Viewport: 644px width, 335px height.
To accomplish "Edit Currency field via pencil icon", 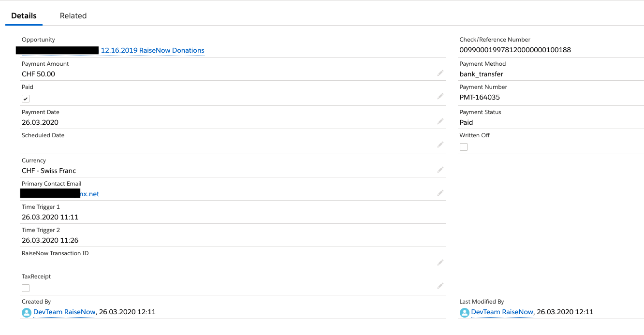I will click(440, 170).
